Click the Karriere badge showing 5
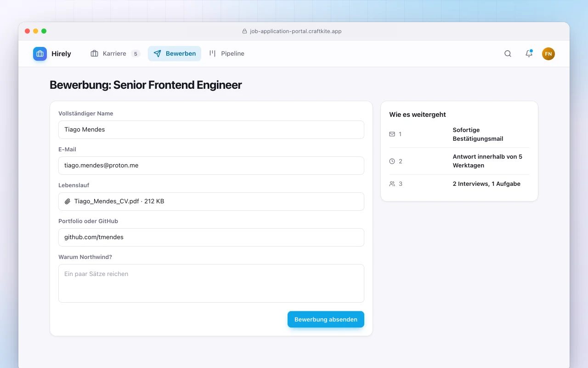The image size is (588, 368). 136,54
